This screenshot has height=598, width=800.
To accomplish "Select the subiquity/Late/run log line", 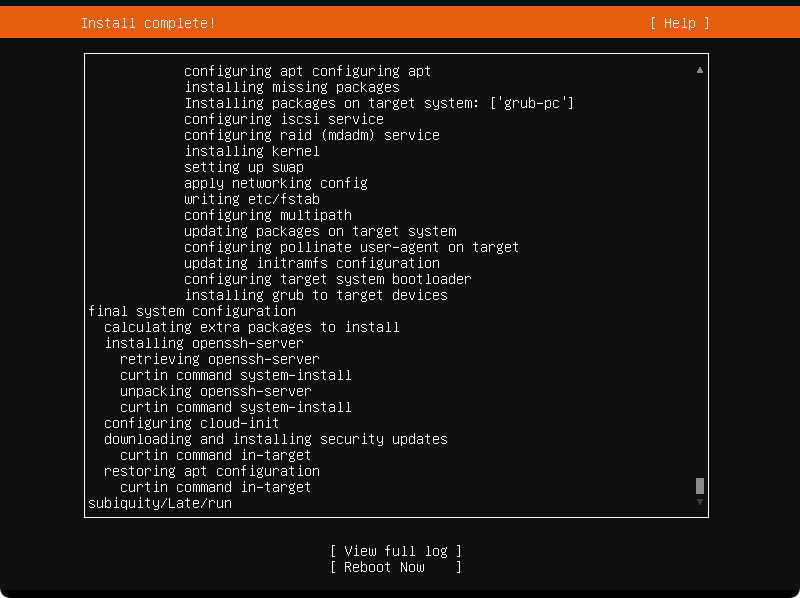I will click(x=160, y=503).
